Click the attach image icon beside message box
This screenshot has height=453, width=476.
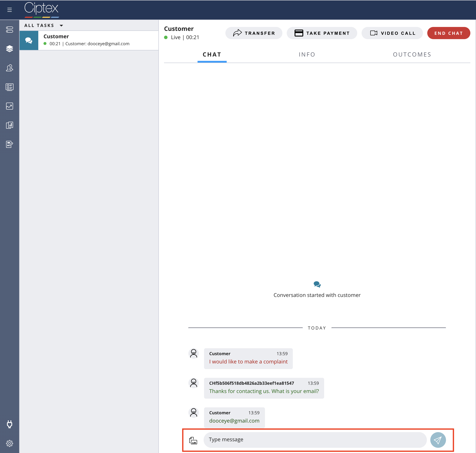click(x=193, y=440)
